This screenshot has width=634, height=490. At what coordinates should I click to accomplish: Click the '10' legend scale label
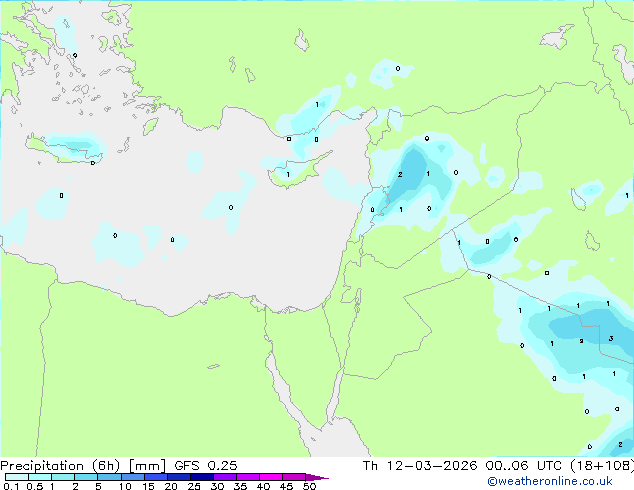(125, 486)
